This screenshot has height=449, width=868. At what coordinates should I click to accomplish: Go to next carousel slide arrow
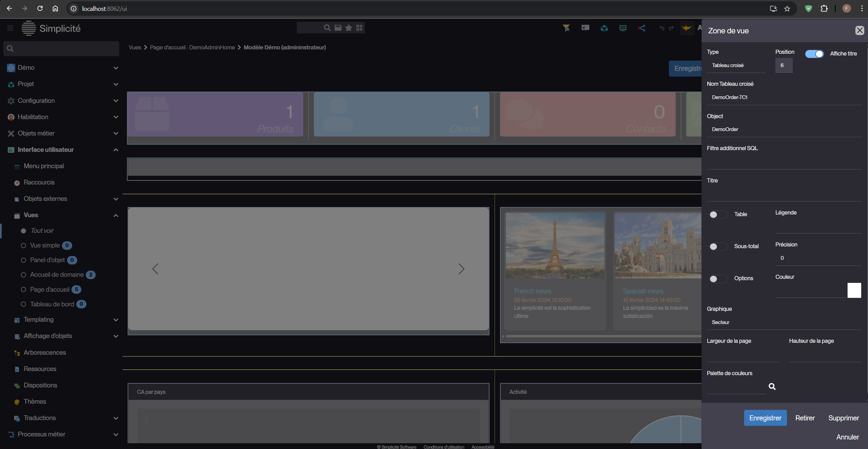click(x=461, y=269)
